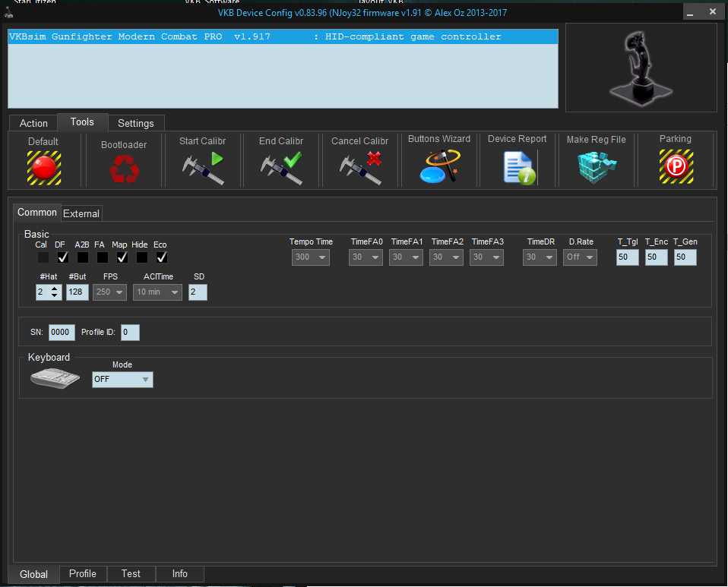Toggle the Cal checkbox

pos(43,257)
